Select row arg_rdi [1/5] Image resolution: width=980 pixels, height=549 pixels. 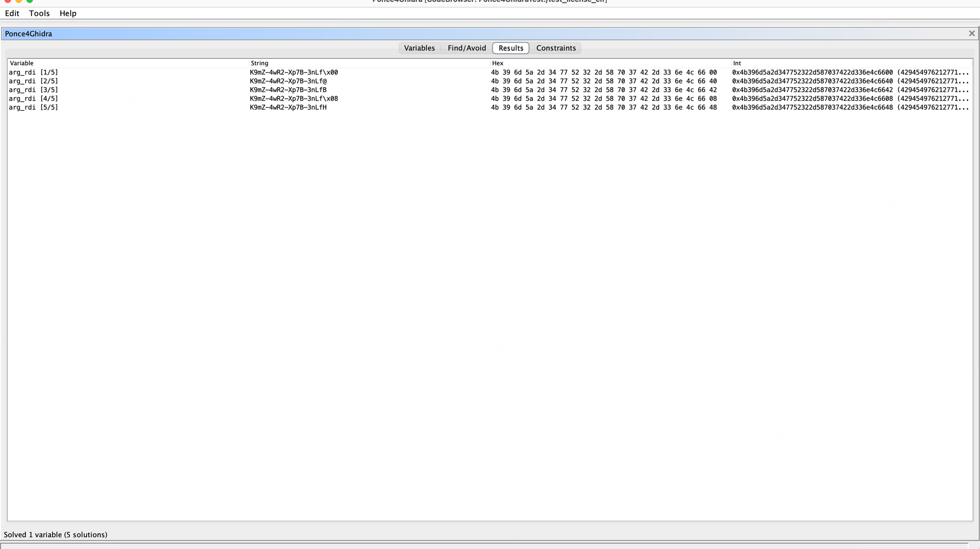pos(490,73)
